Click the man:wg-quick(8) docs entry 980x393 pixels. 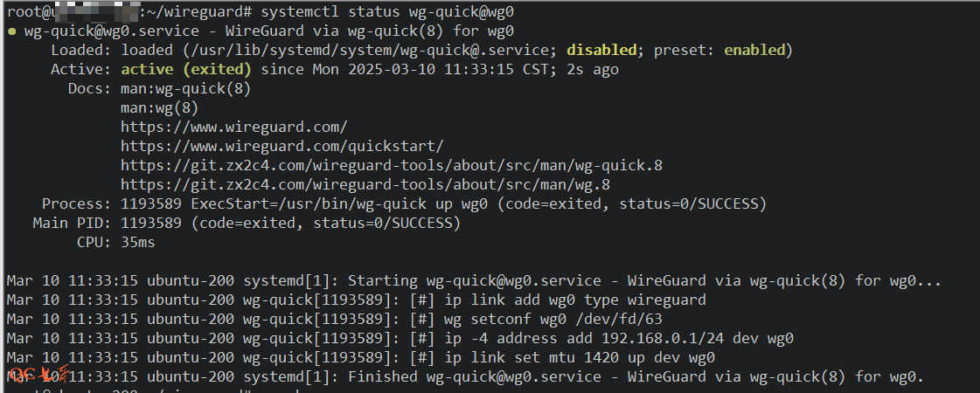tap(185, 88)
